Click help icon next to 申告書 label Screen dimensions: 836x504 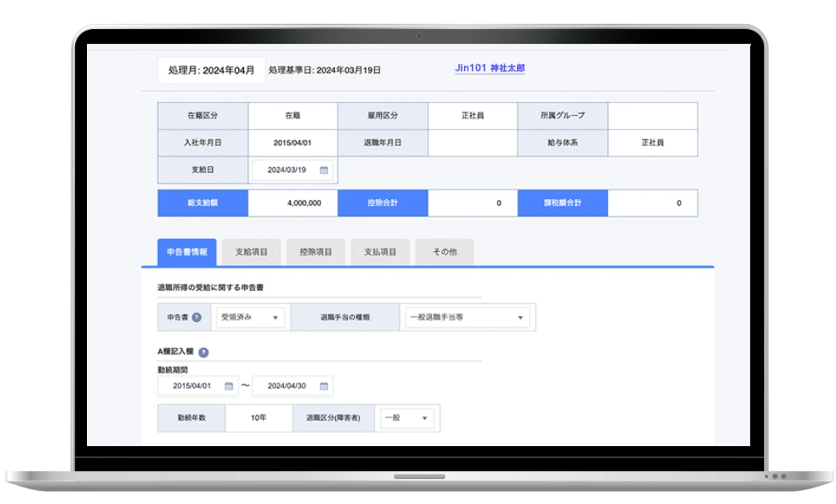(197, 317)
